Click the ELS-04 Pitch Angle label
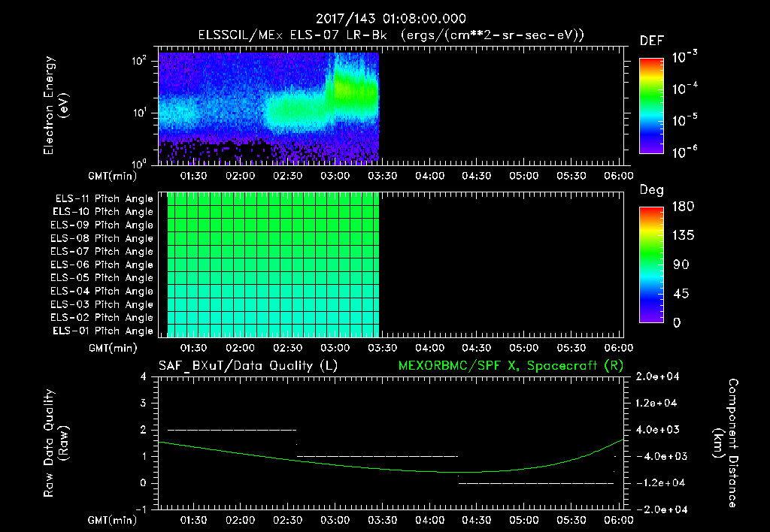This screenshot has width=770, height=532. [x=102, y=291]
